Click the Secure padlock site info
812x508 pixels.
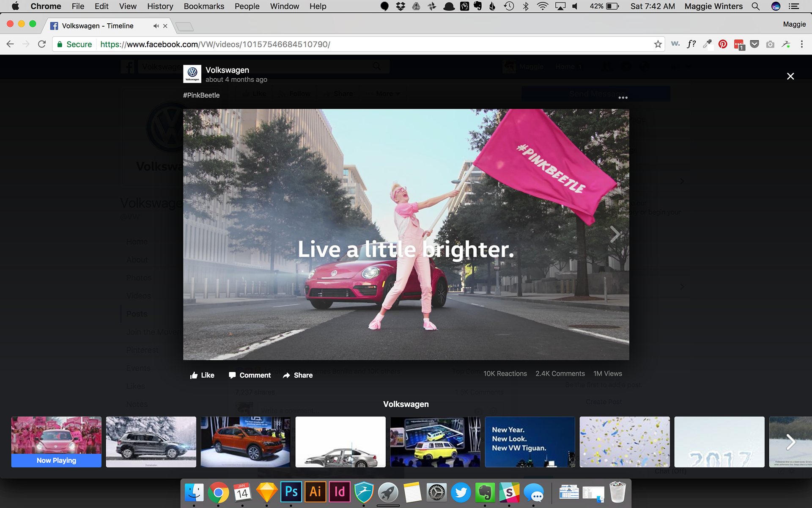[x=74, y=44]
